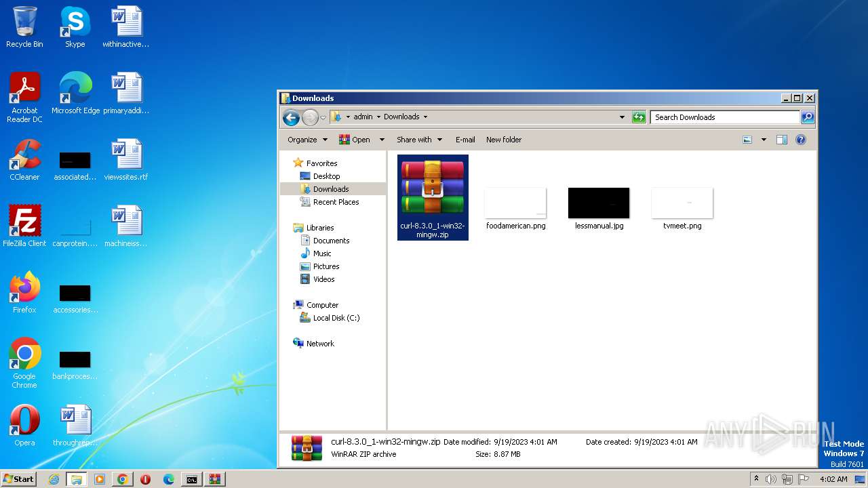Select primaryaddi... Word document on desktop
This screenshot has width=868, height=488.
126,94
